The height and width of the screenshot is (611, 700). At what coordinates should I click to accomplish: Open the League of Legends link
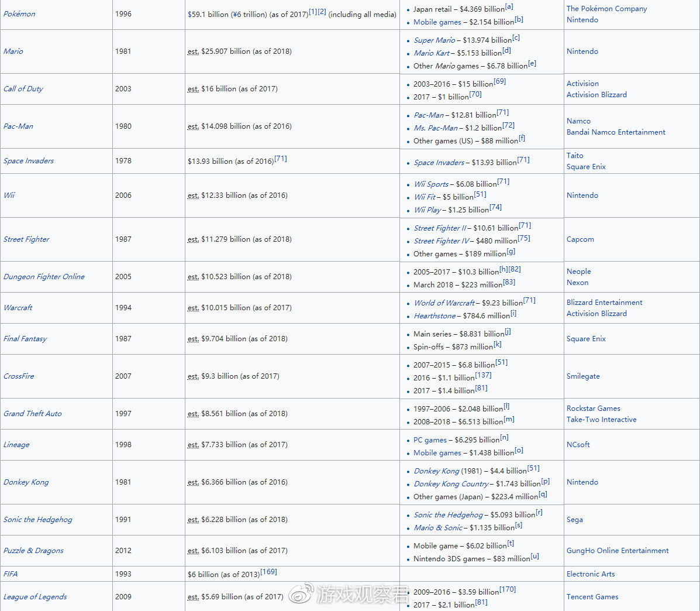[x=35, y=597]
